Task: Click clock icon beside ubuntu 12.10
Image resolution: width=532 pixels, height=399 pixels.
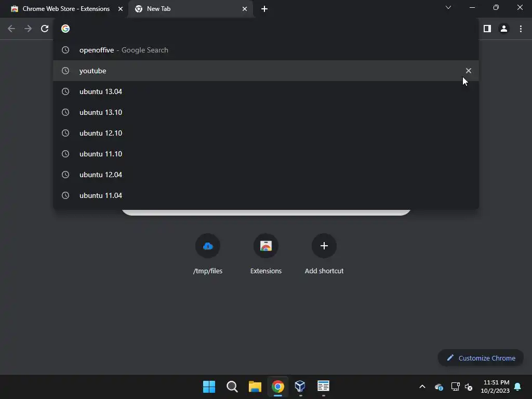Action: [x=65, y=133]
